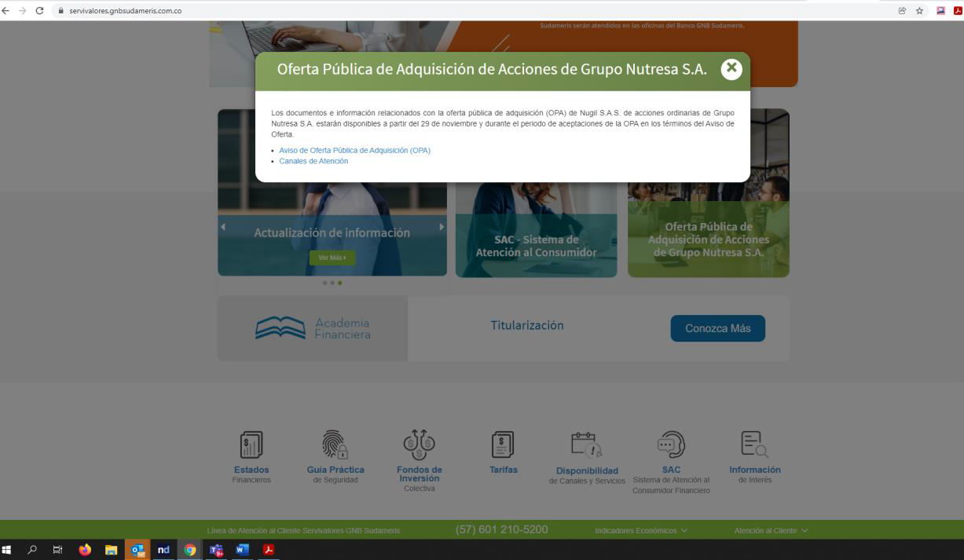Reload the page in the browser
The image size is (964, 560).
tap(39, 11)
